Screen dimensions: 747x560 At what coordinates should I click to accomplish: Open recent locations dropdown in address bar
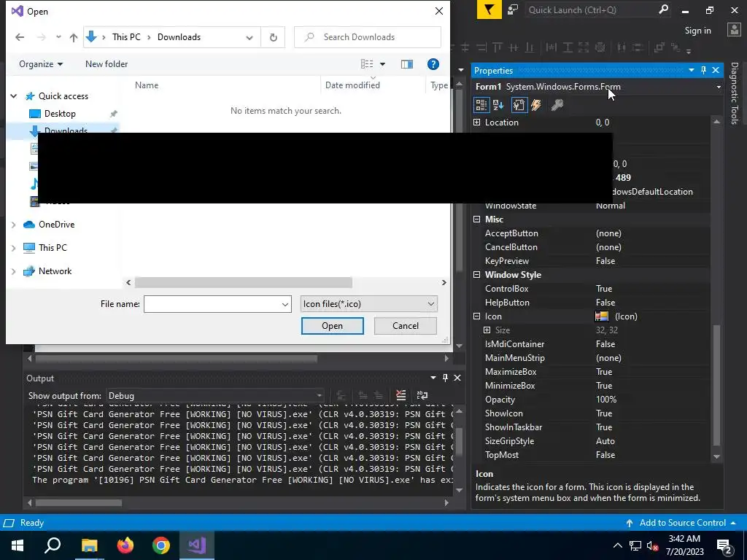(249, 37)
